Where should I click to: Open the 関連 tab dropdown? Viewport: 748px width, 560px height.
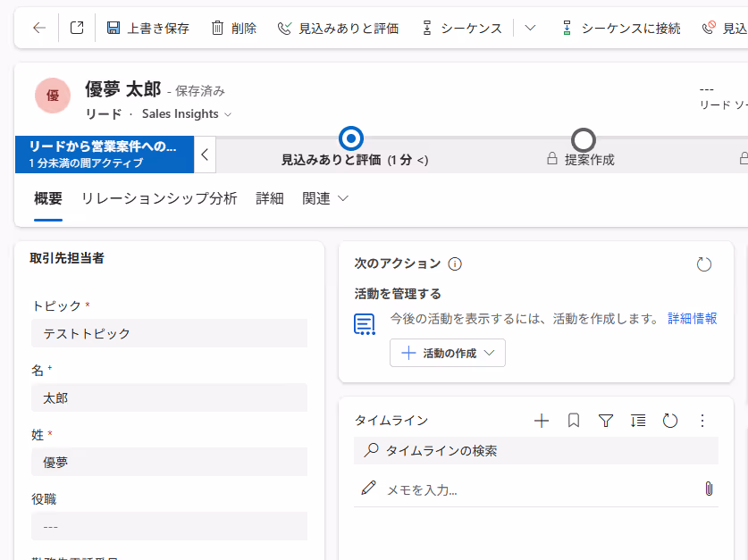click(325, 198)
